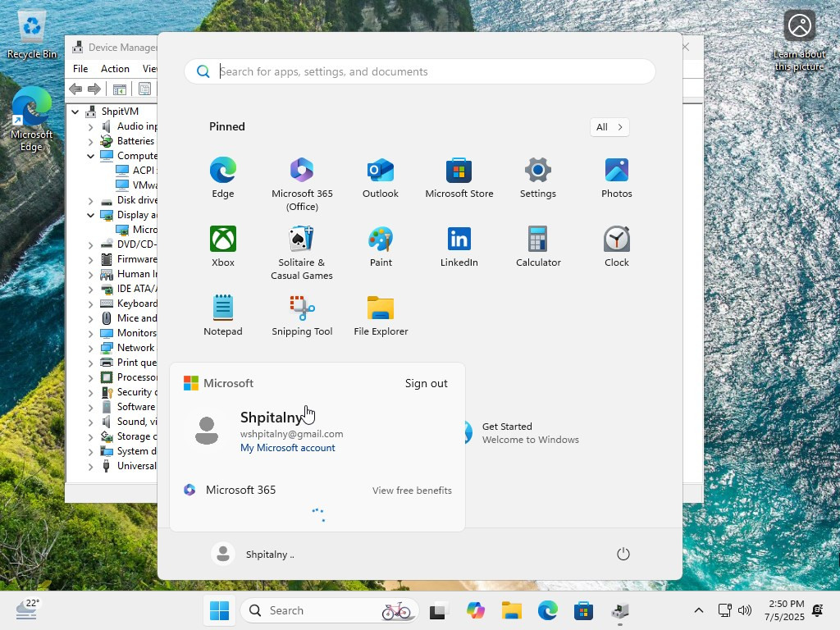Open Settings gear in pinned apps
Screen dimensions: 840x630
point(538,178)
